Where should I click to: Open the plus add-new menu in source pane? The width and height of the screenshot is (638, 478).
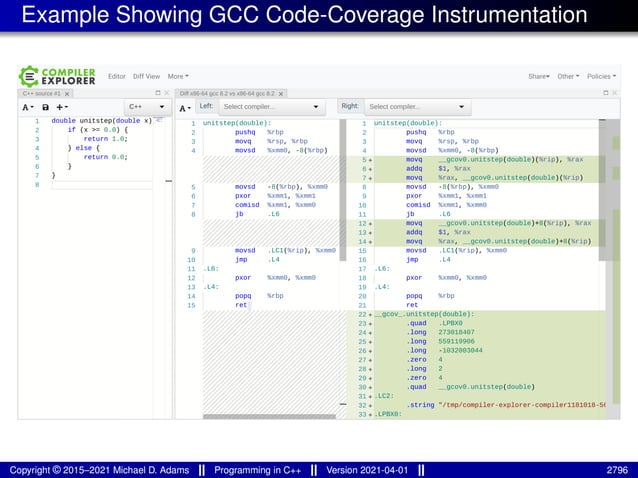pyautogui.click(x=62, y=107)
